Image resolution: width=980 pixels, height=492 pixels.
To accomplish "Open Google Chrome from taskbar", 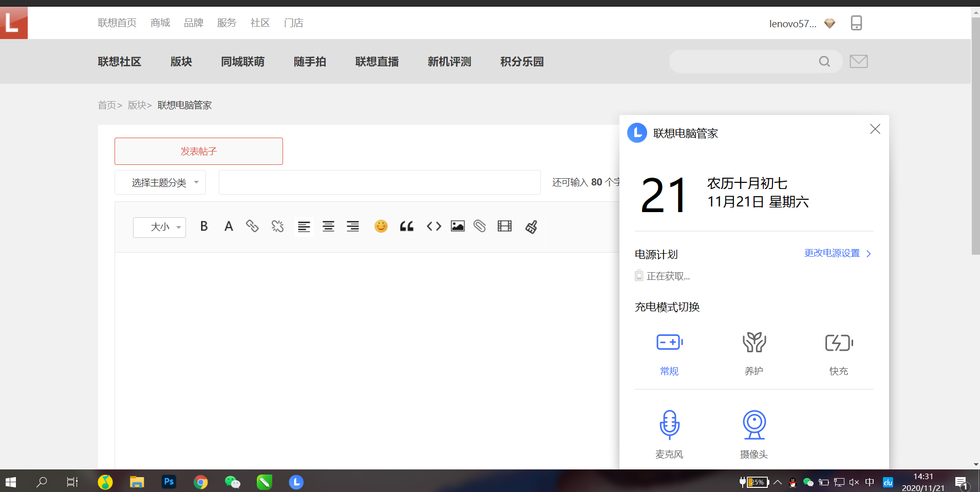I will (201, 482).
